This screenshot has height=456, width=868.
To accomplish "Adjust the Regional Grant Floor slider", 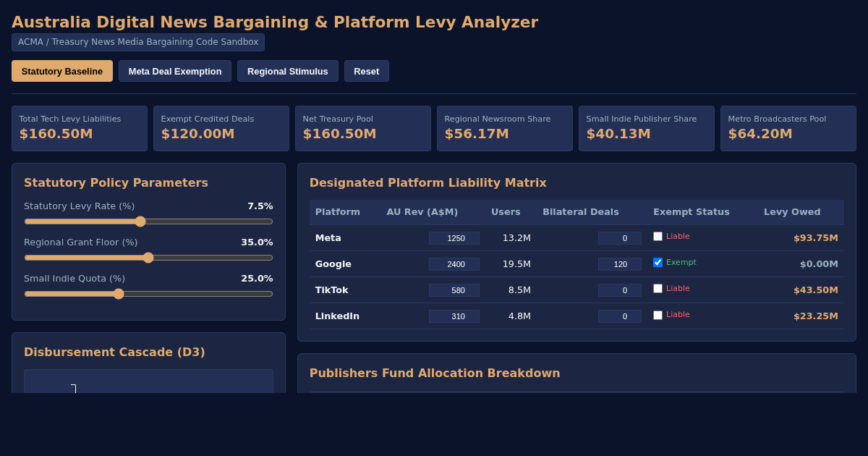I will click(x=148, y=258).
